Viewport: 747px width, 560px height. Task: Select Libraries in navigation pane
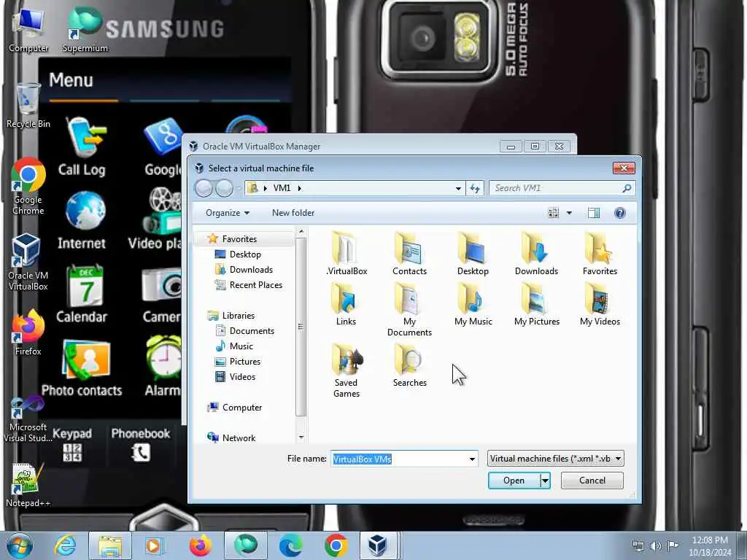pyautogui.click(x=239, y=315)
